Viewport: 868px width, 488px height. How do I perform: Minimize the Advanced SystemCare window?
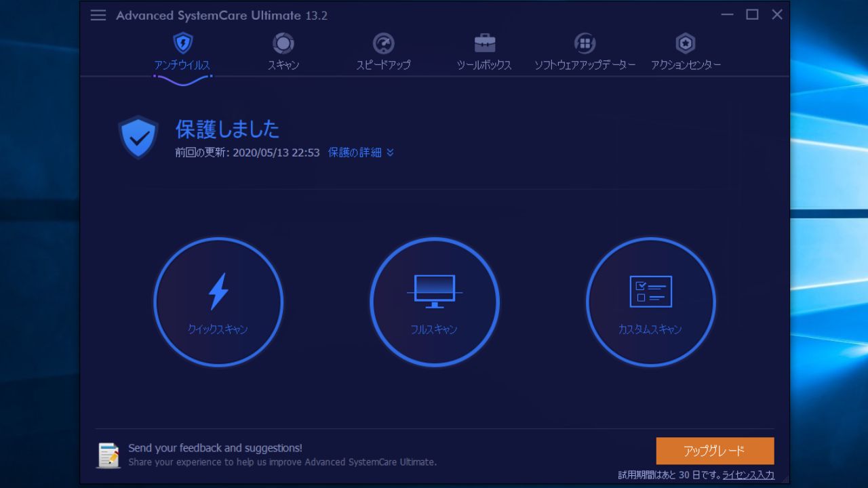pyautogui.click(x=728, y=15)
